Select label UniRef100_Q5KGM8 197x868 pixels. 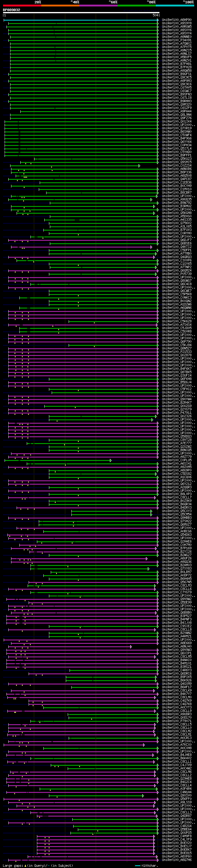coord(177,213)
